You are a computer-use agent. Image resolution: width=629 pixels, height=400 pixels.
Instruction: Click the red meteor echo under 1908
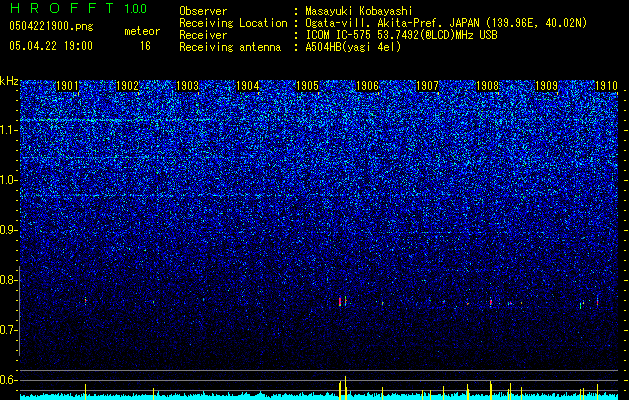[491, 302]
